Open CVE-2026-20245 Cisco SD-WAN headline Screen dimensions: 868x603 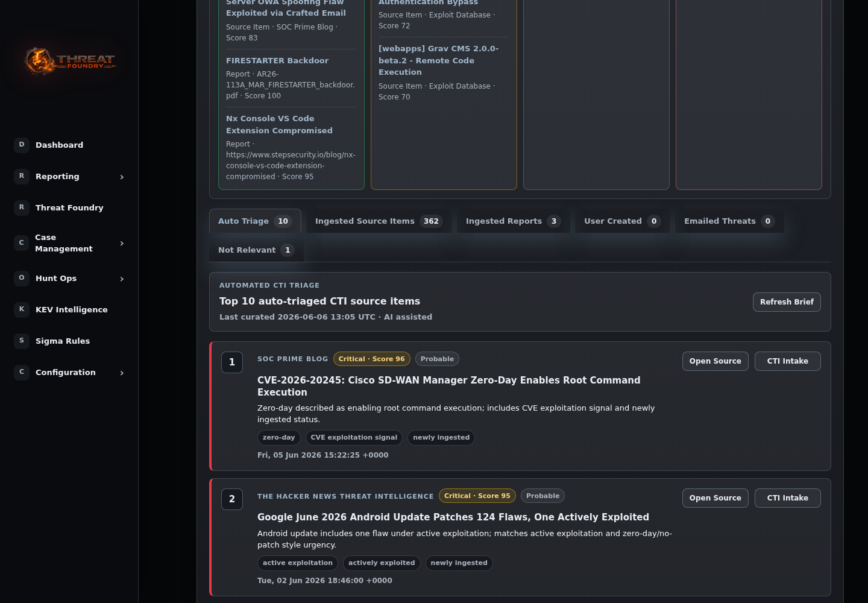(x=449, y=386)
